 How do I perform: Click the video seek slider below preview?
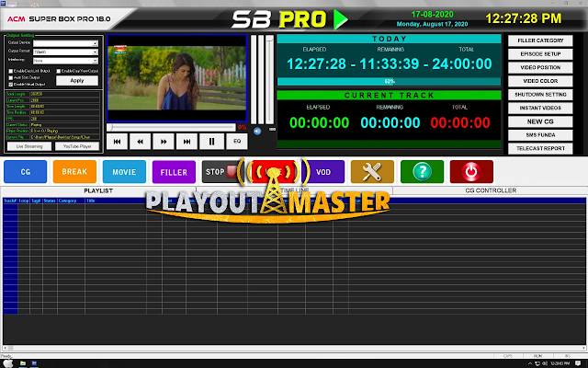(x=172, y=128)
